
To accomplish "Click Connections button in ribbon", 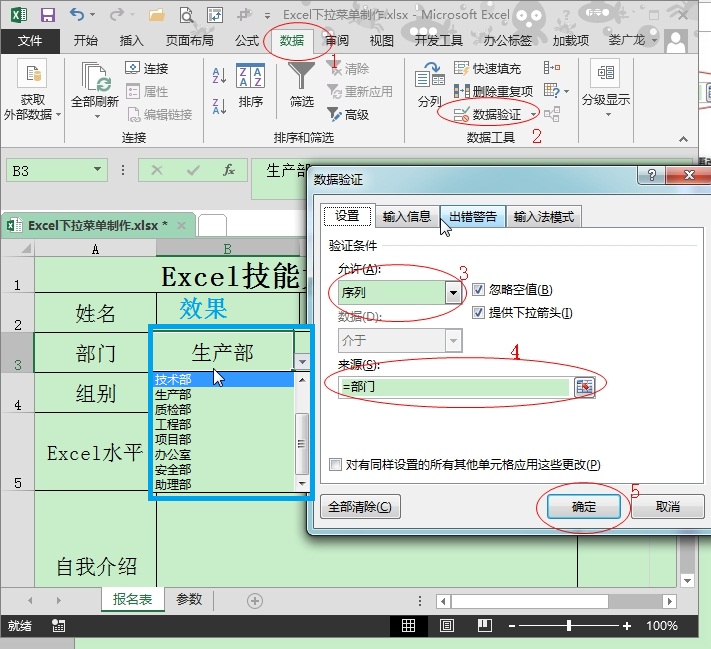I will click(x=146, y=68).
